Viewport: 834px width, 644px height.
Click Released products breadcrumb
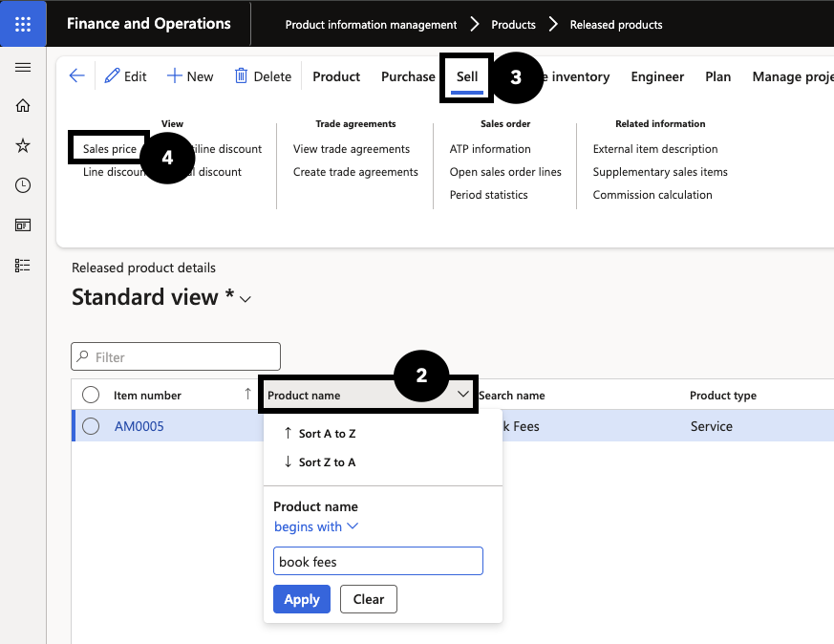tap(616, 25)
